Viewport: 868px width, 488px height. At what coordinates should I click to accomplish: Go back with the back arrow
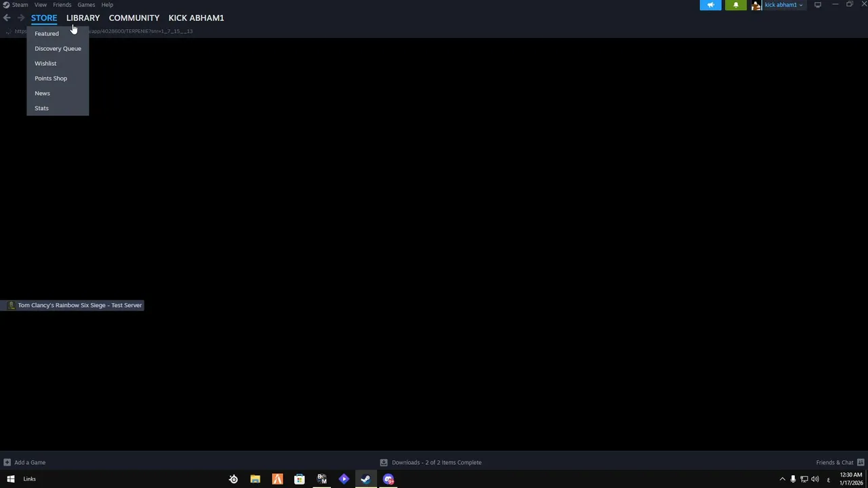pos(7,18)
